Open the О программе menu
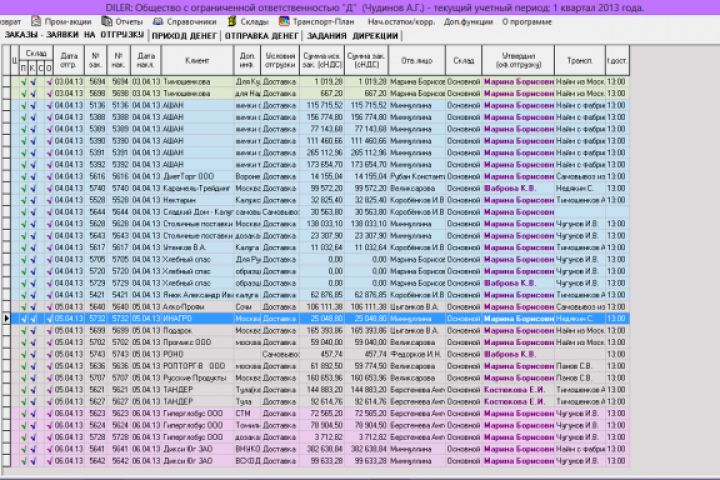This screenshot has height=480, width=720. pos(527,22)
